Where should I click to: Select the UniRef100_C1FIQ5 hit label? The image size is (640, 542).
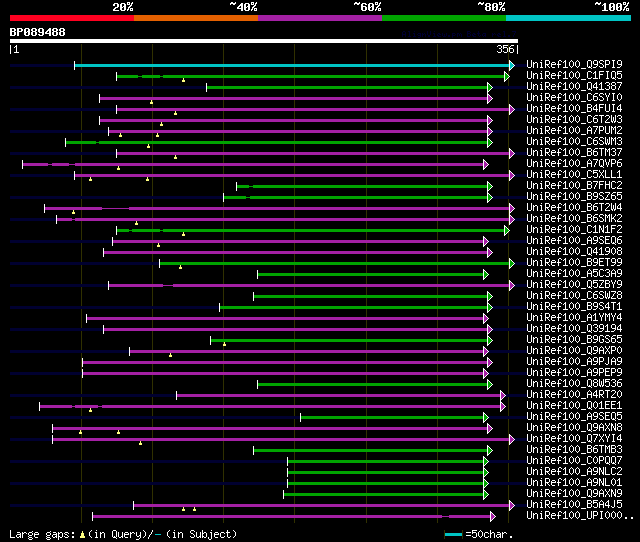(x=574, y=76)
